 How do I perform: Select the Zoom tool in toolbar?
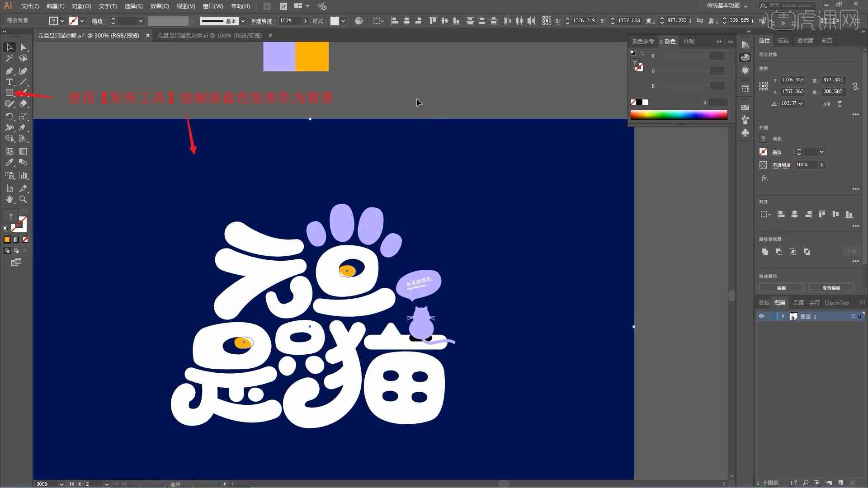pyautogui.click(x=23, y=199)
